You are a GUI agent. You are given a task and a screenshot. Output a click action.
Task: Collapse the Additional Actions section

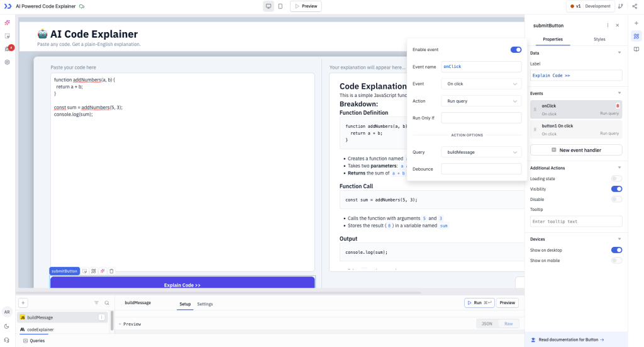click(619, 168)
